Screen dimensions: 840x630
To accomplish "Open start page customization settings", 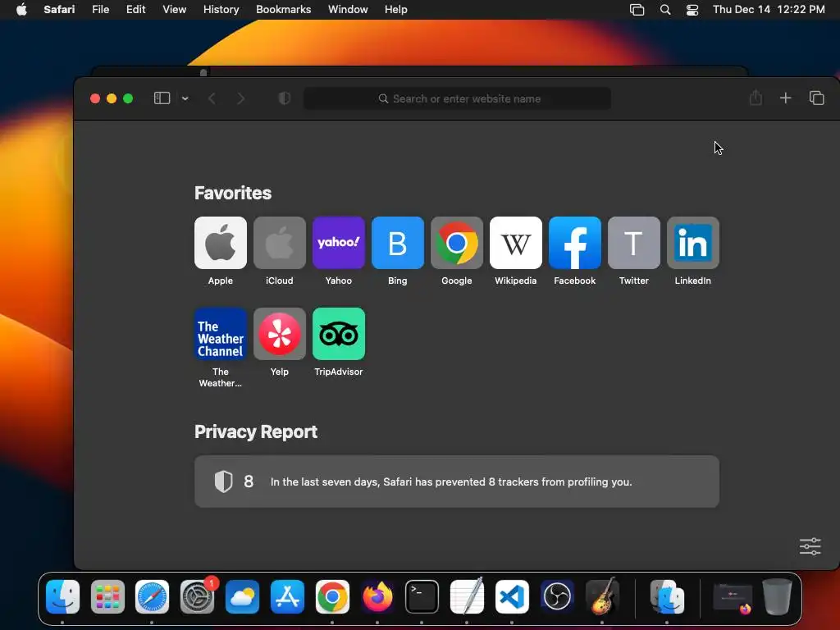I will 810,546.
